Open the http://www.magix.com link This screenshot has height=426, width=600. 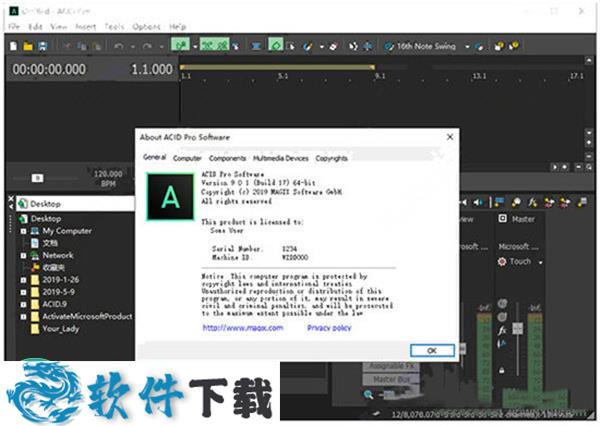(x=243, y=328)
